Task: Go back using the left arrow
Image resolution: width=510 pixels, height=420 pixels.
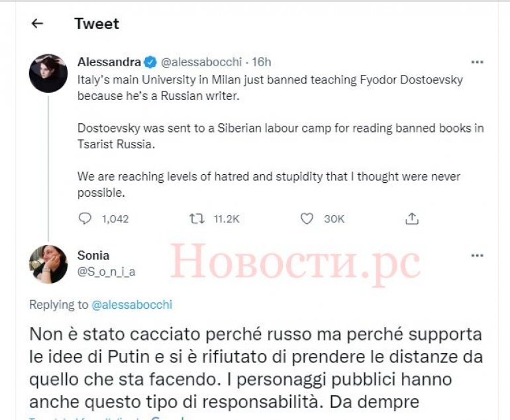Action: click(37, 23)
